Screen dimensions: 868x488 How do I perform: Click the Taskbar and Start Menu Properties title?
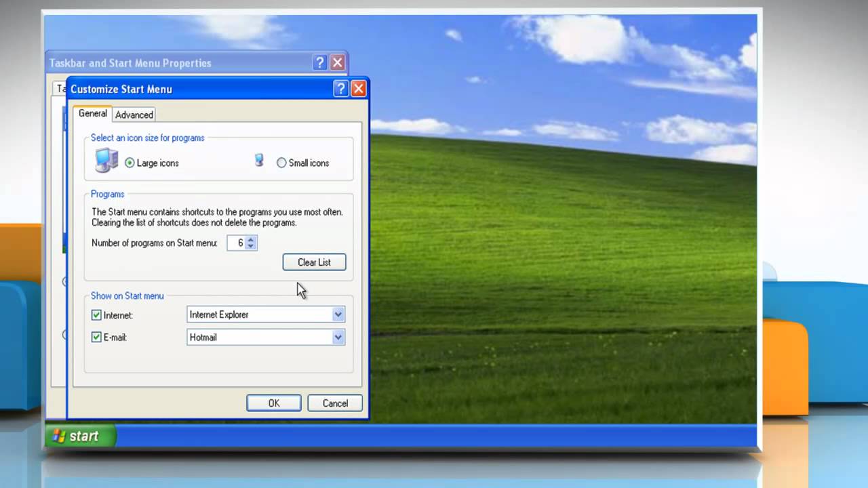tap(130, 63)
